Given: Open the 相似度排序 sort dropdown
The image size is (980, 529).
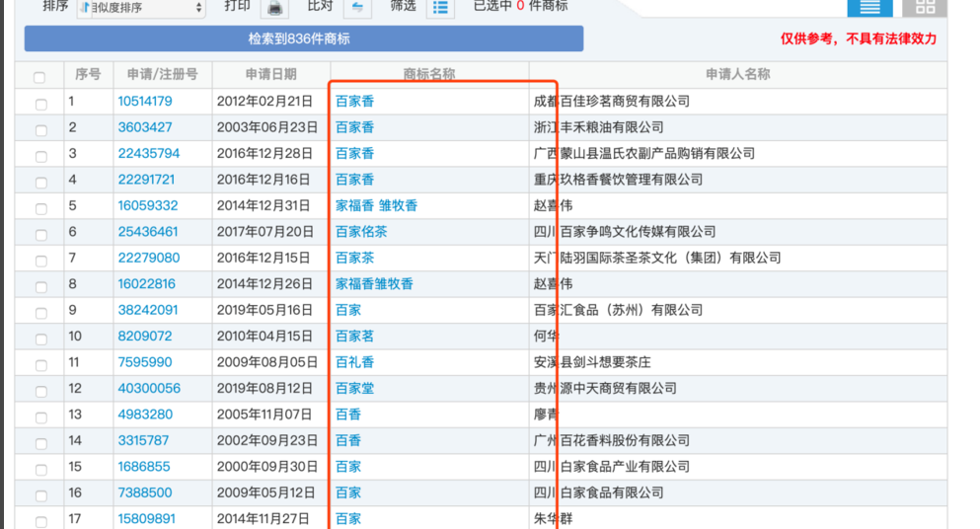Looking at the screenshot, I should coord(141,8).
